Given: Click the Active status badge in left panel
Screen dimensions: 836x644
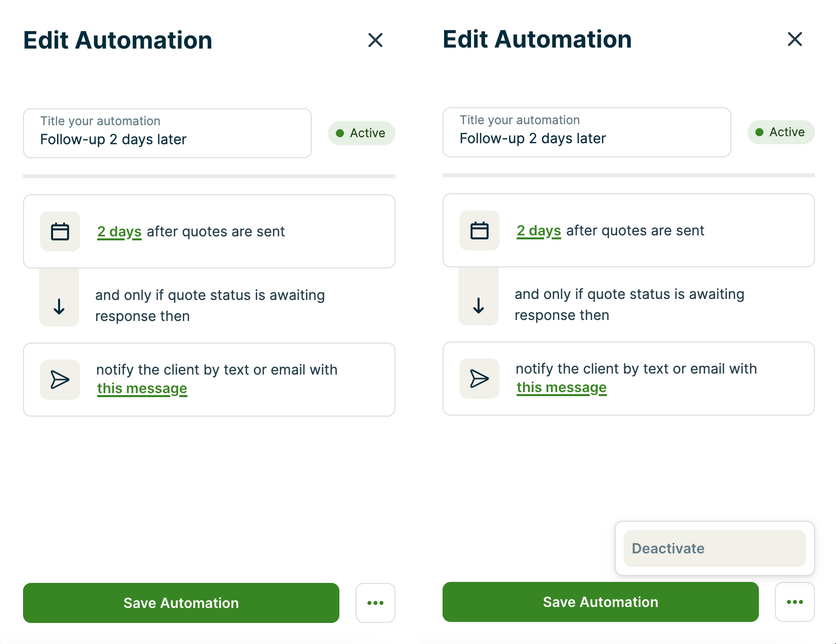Looking at the screenshot, I should click(361, 133).
